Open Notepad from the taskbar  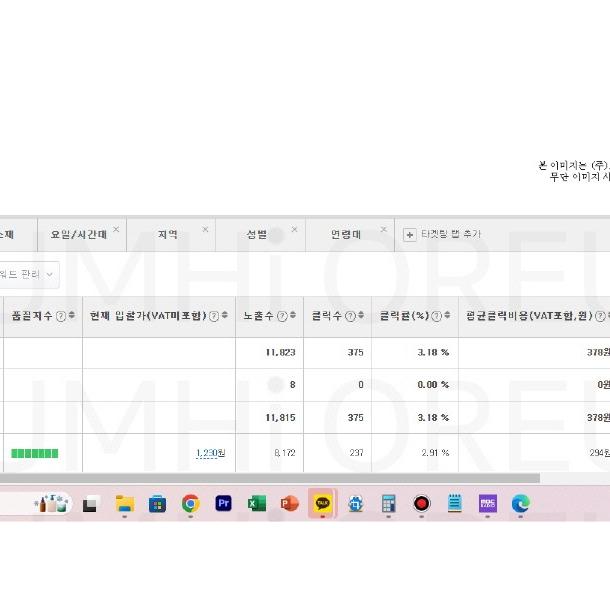click(455, 503)
